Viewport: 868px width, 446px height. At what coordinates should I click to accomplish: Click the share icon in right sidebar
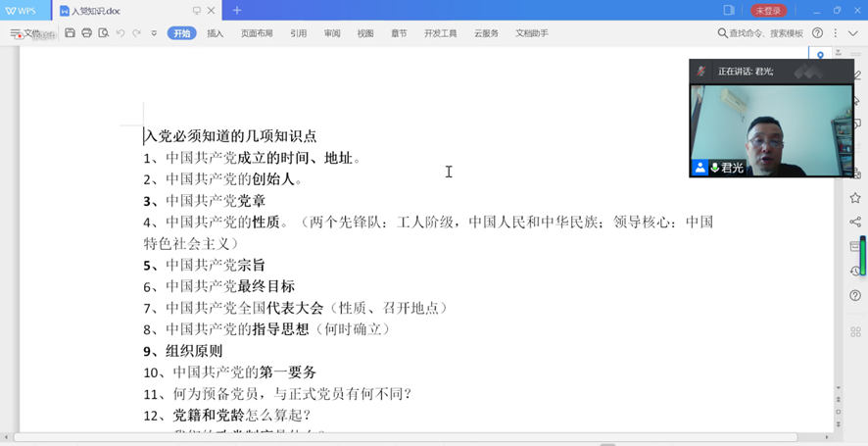[855, 223]
